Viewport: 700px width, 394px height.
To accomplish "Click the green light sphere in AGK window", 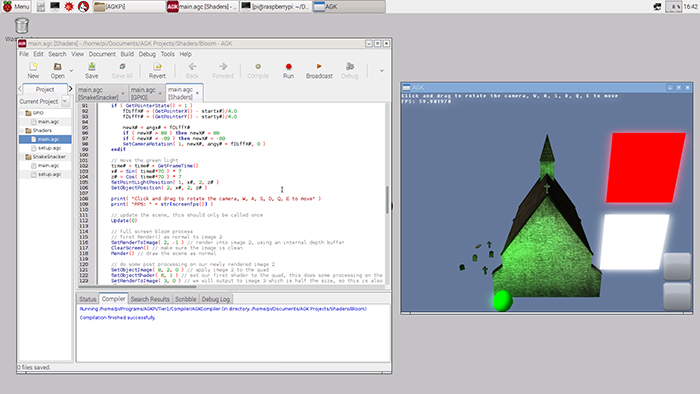I will click(x=503, y=300).
